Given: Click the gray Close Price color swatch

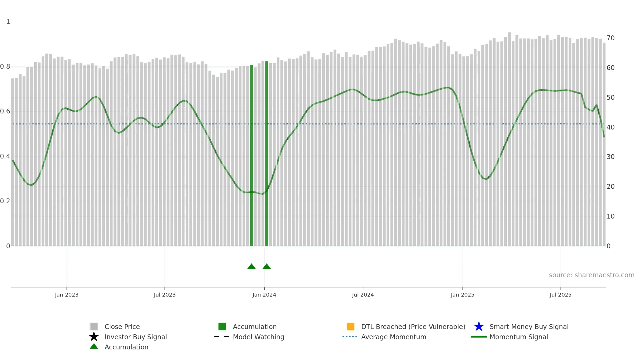Looking at the screenshot, I should 94,327.
